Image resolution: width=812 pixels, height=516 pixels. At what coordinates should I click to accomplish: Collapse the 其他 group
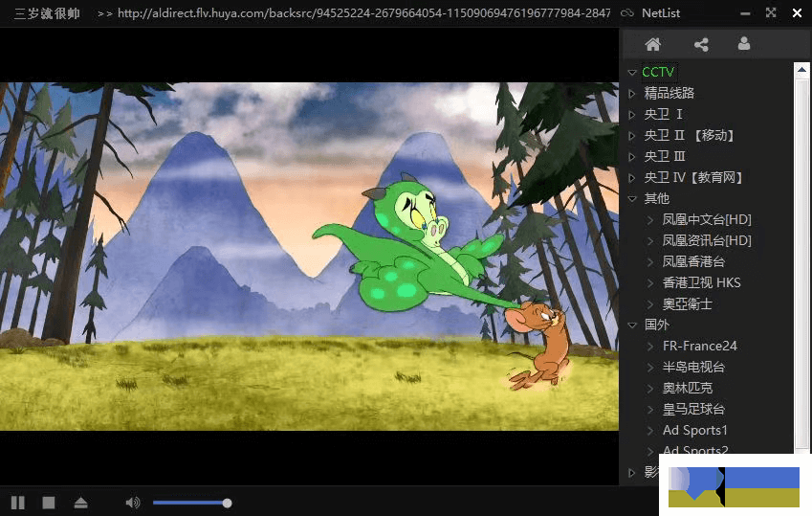click(x=632, y=198)
